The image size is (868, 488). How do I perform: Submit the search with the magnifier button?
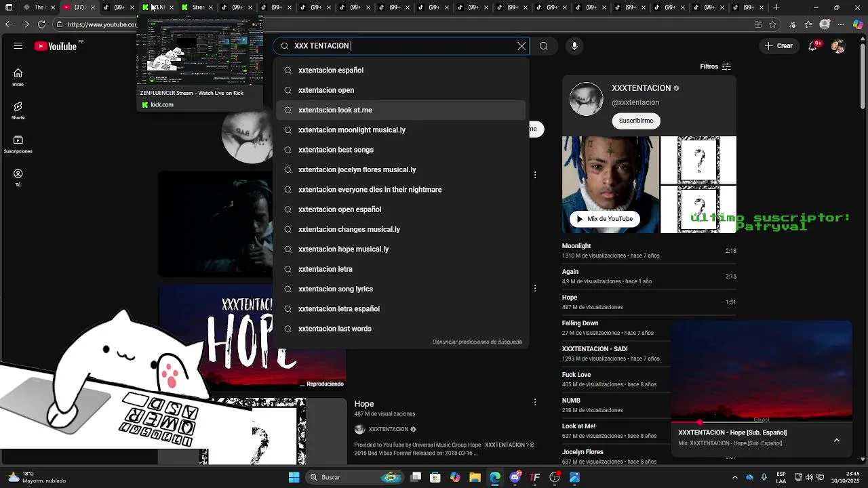[544, 46]
